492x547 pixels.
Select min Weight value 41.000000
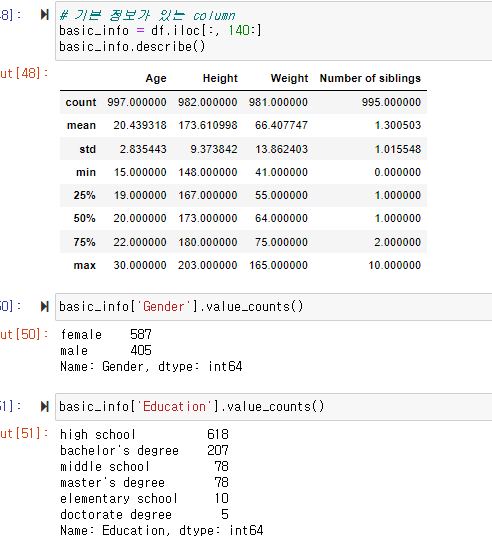click(x=281, y=172)
